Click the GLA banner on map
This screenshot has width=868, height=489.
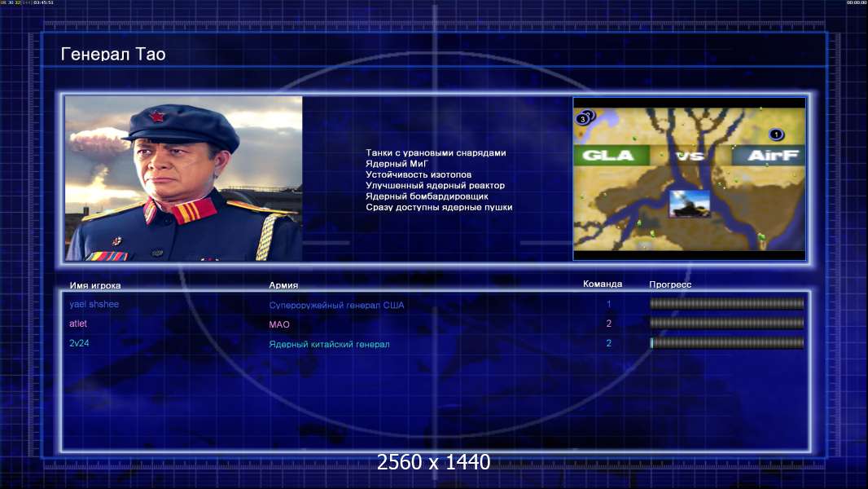coord(612,155)
